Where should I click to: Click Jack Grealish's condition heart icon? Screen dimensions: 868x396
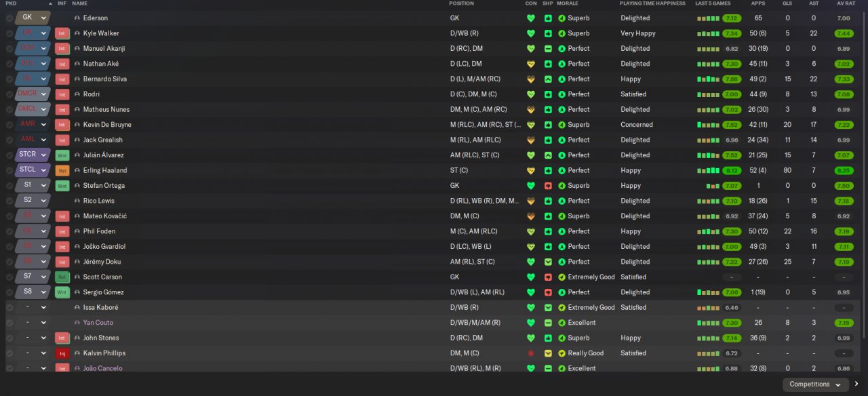click(x=531, y=140)
